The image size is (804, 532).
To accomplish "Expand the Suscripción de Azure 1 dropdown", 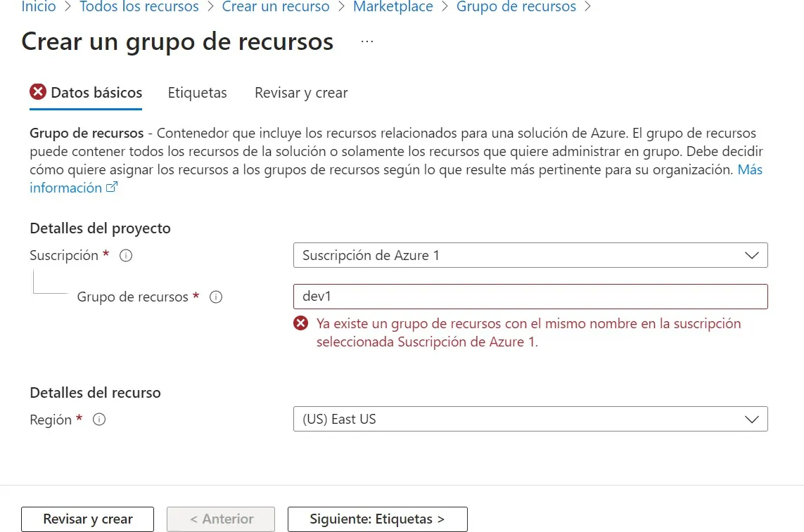I will [x=530, y=255].
